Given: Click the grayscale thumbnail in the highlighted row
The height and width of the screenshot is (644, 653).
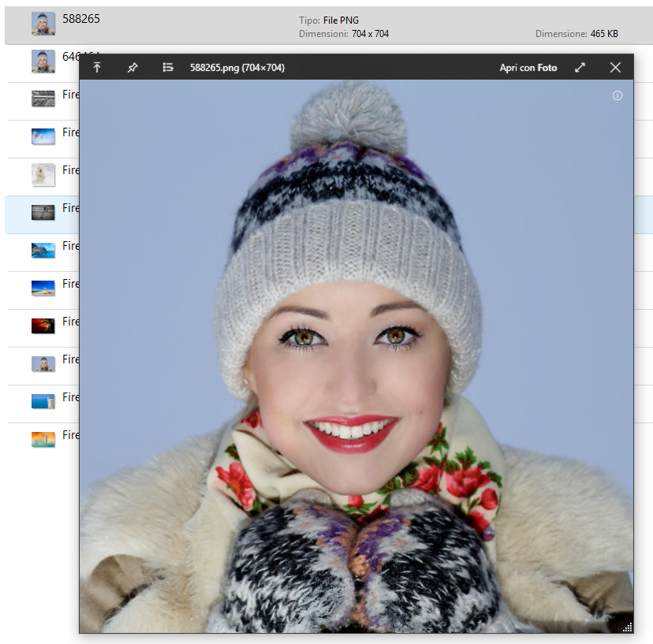Looking at the screenshot, I should tap(43, 212).
